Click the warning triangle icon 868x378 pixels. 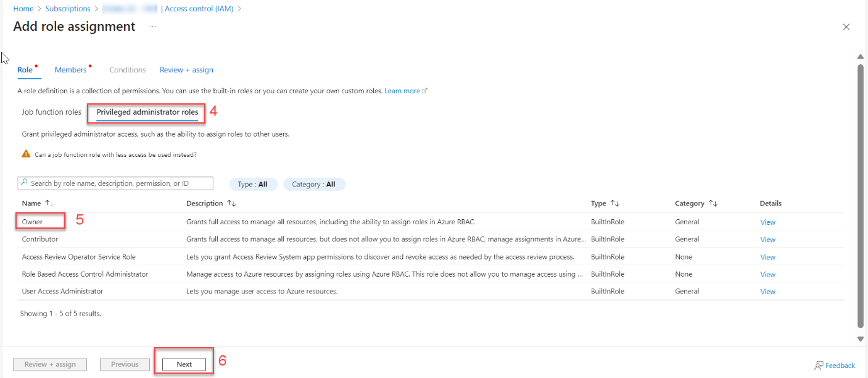coord(26,154)
